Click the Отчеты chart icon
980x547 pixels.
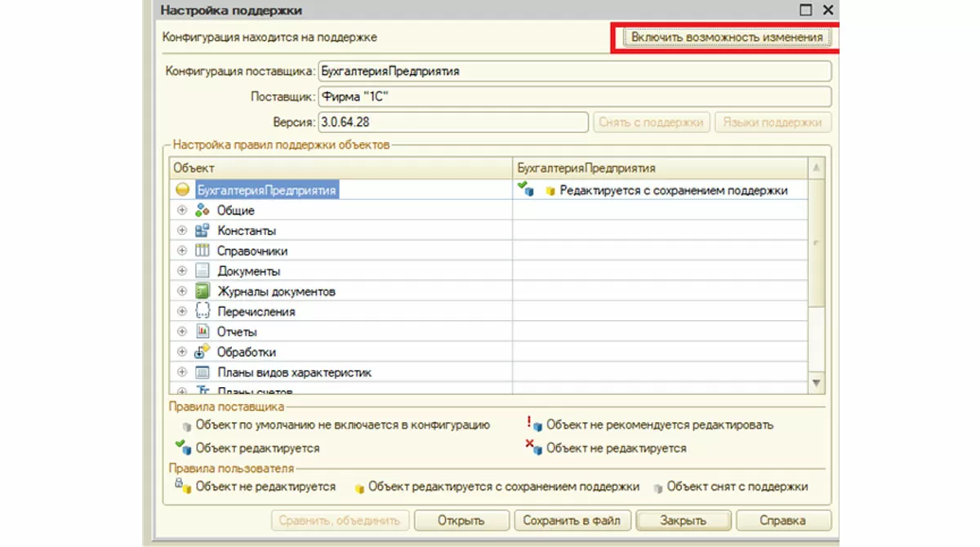[x=203, y=332]
